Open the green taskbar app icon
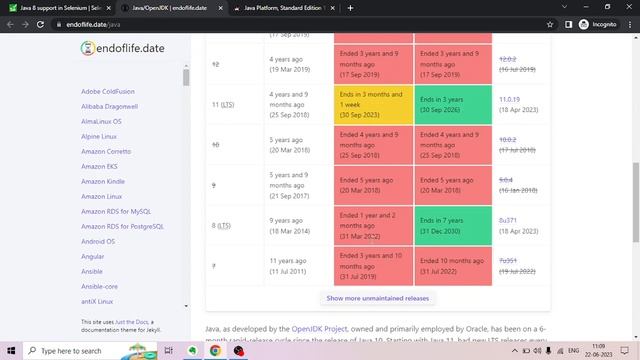The width and height of the screenshot is (640, 360). 192,351
